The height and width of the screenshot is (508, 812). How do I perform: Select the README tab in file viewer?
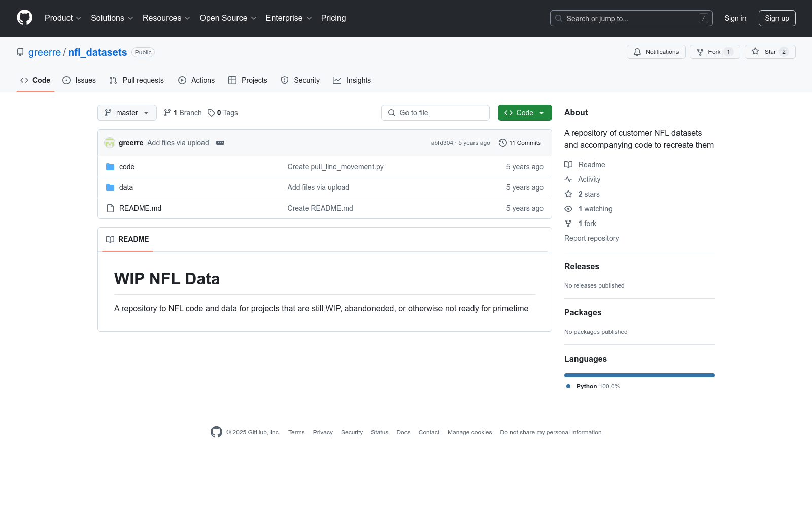coord(127,239)
